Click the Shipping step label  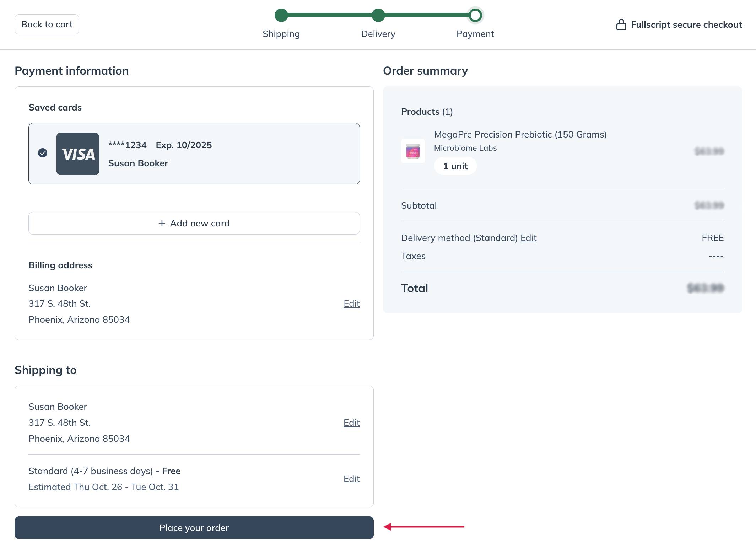(x=281, y=34)
